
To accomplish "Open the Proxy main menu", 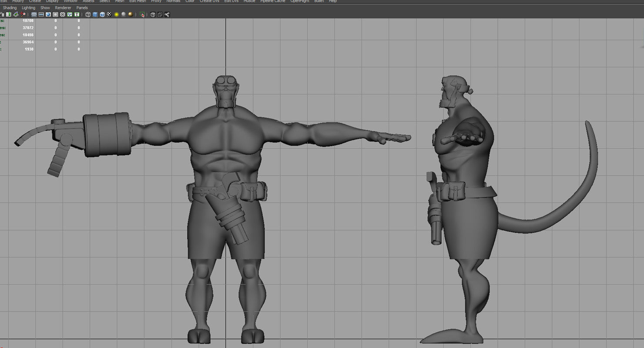I will [x=156, y=1].
